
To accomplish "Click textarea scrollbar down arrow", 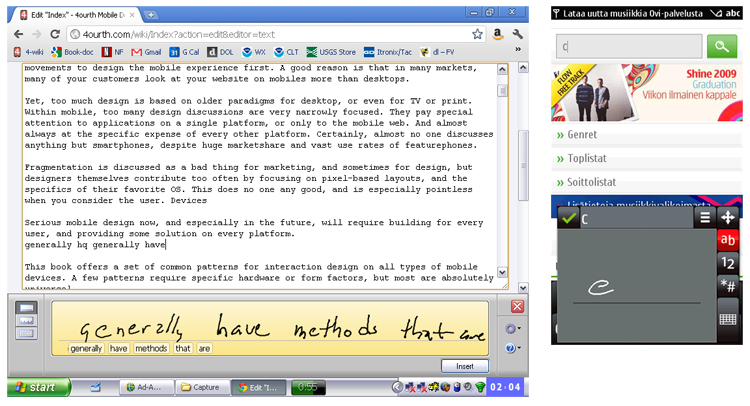I will (x=502, y=272).
